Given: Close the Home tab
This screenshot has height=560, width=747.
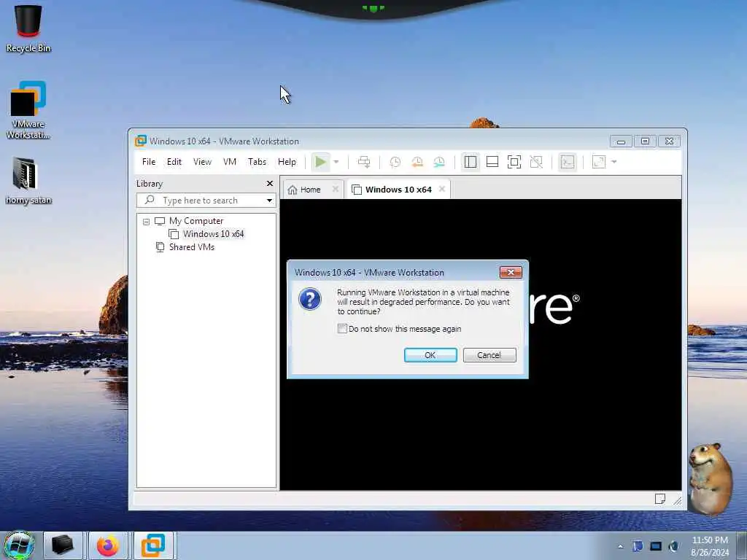Looking at the screenshot, I should [x=336, y=189].
